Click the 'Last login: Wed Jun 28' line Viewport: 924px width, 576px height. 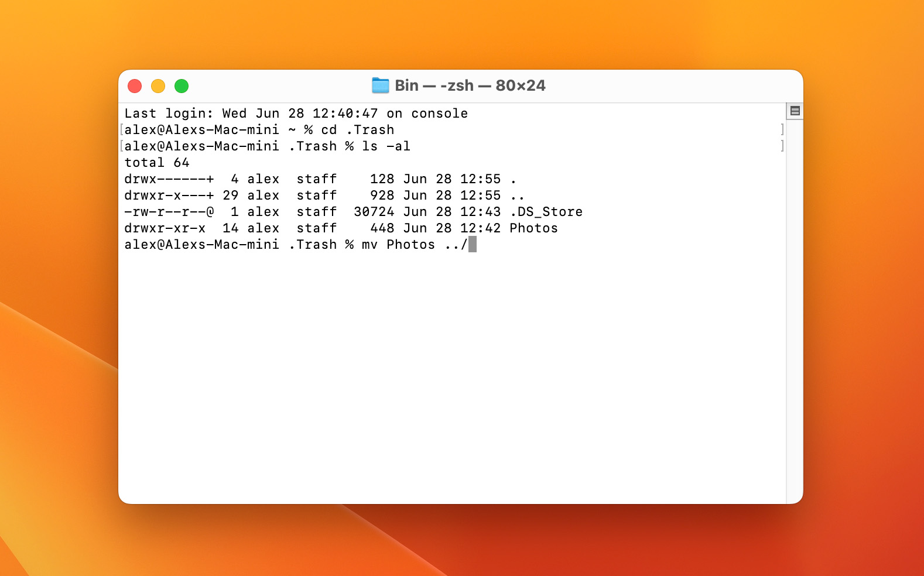pos(296,114)
